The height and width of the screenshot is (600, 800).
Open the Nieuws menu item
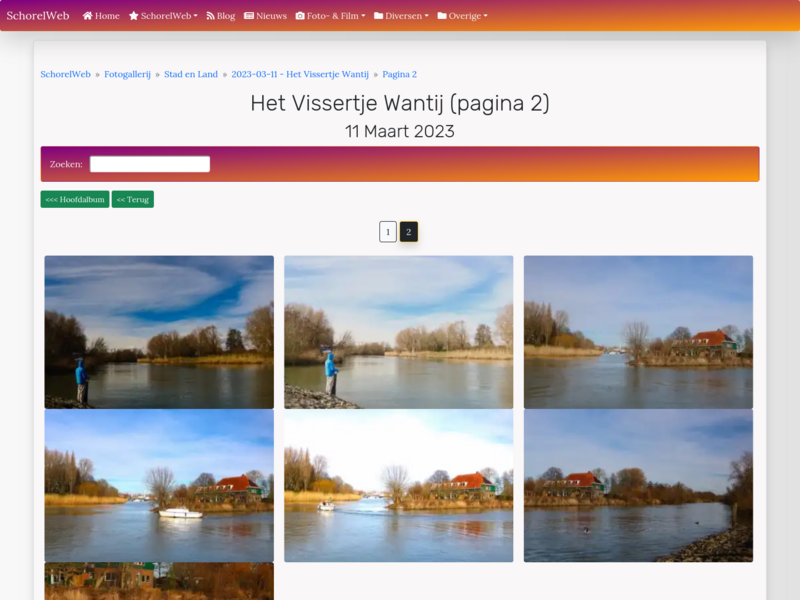tap(265, 16)
